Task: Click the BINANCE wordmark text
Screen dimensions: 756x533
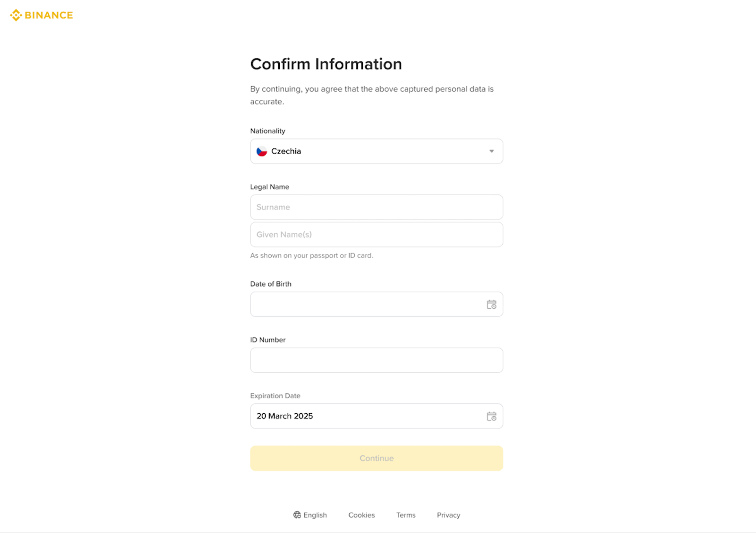Action: click(49, 15)
